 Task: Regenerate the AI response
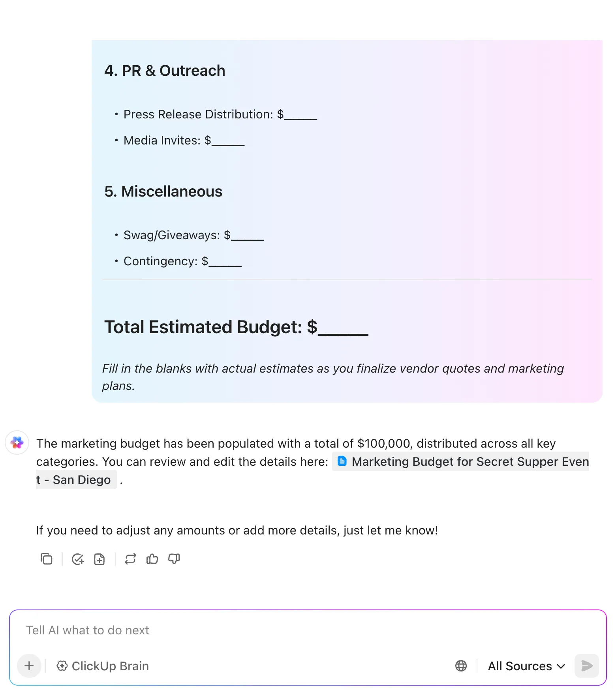[x=130, y=559]
